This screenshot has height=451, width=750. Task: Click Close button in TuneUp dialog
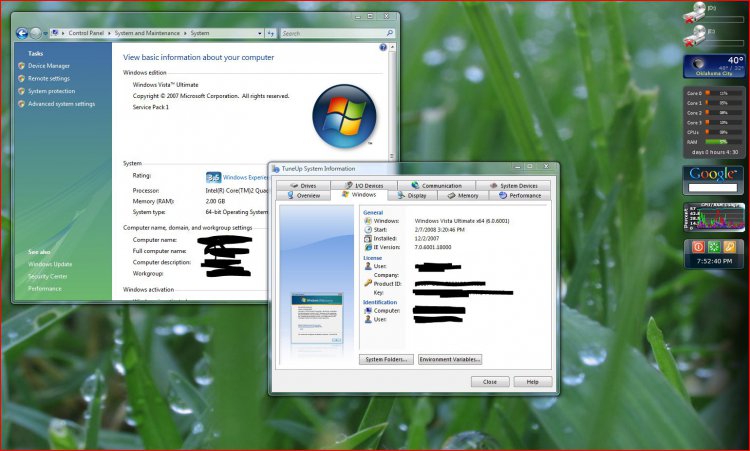click(x=490, y=382)
